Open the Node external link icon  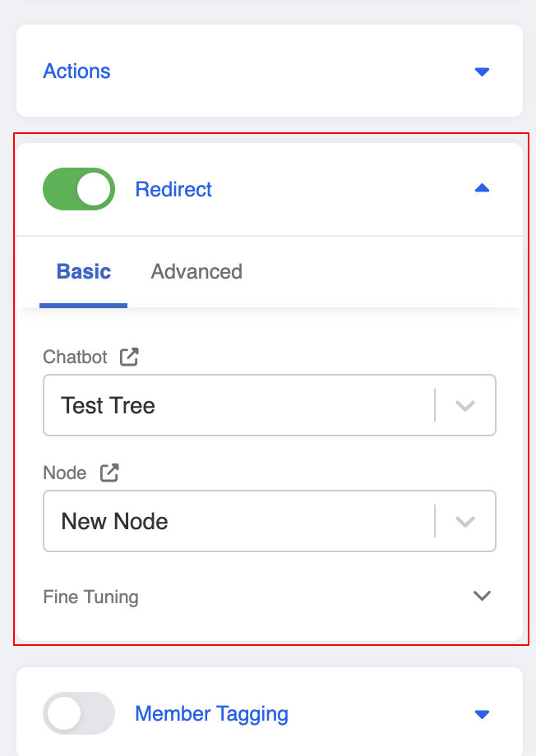[109, 472]
